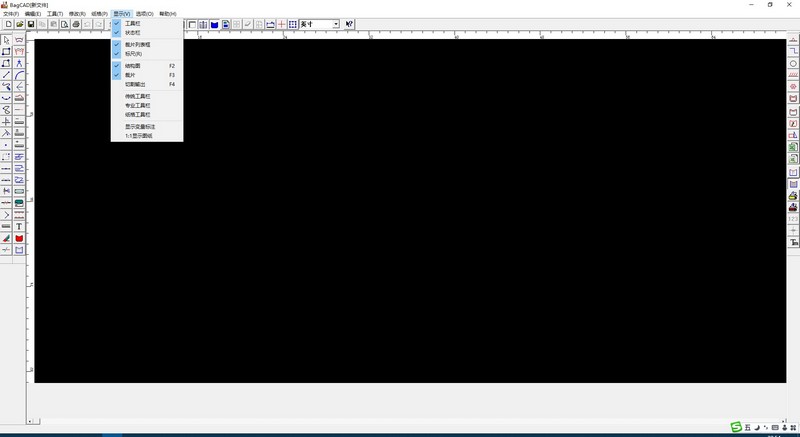Screen dimensions: 800x437
Task: Choose 切割输出 F4 from the menu
Action: [x=136, y=85]
